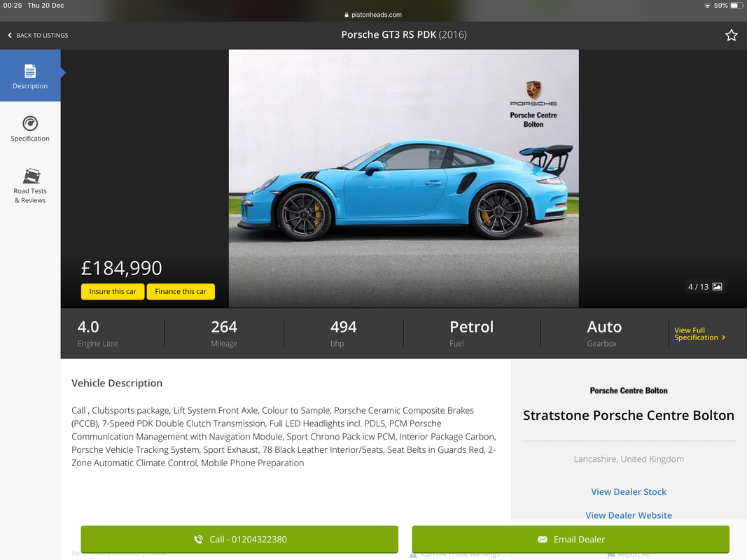Open Road Tests & Reviews tab
747x560 pixels.
tap(30, 185)
